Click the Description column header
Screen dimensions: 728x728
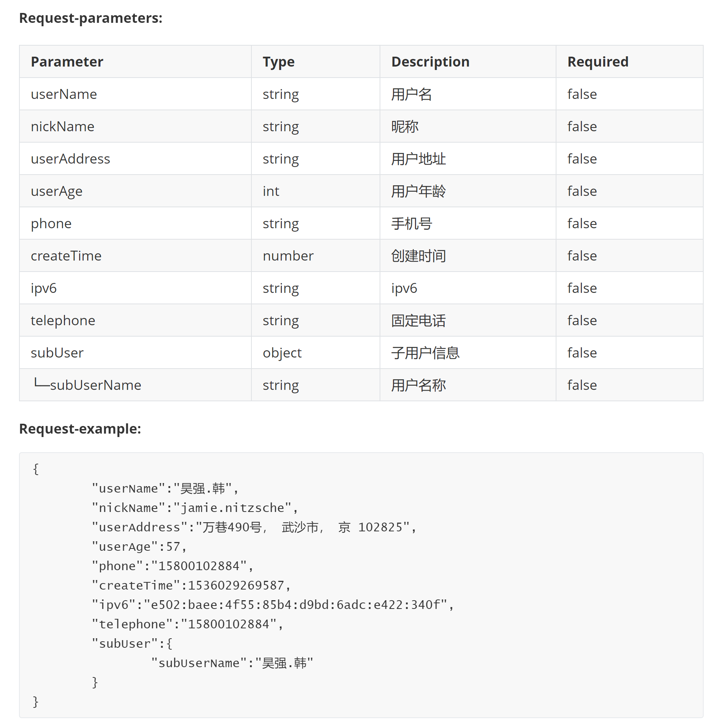pos(430,62)
